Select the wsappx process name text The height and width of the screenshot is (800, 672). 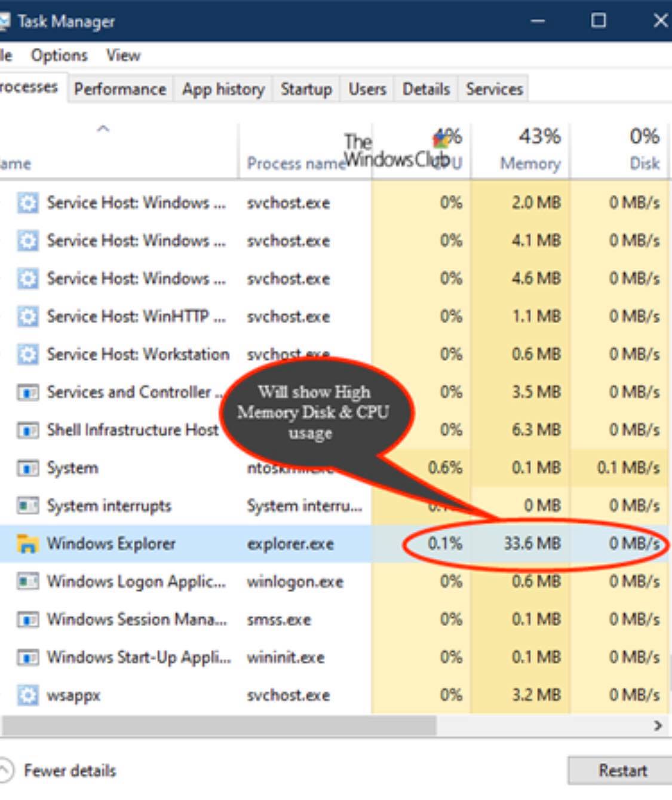74,696
